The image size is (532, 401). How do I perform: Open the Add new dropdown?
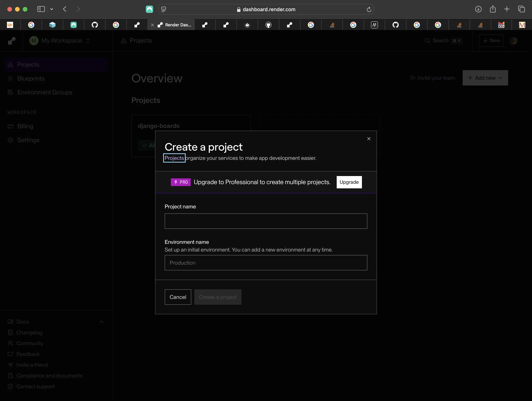pyautogui.click(x=485, y=78)
